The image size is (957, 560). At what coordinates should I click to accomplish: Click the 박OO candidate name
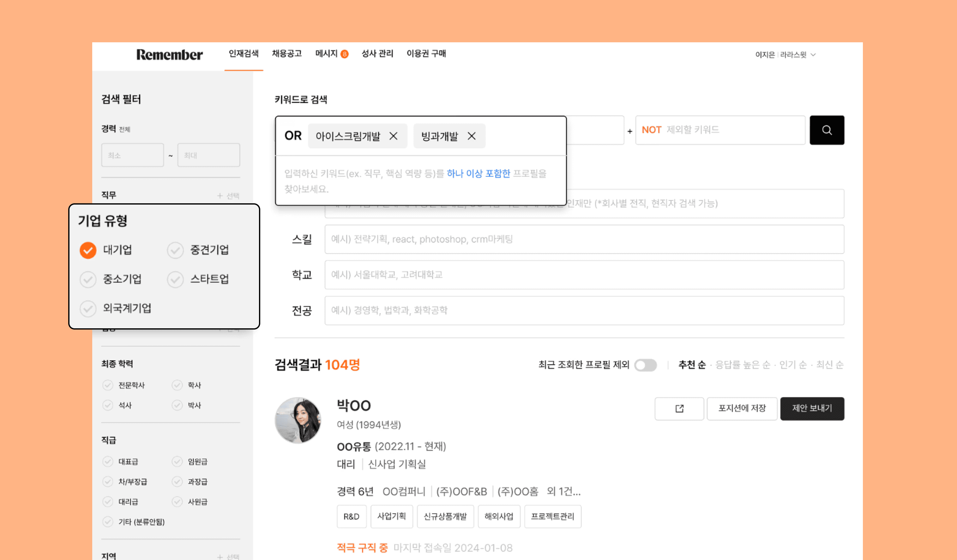[x=353, y=405]
